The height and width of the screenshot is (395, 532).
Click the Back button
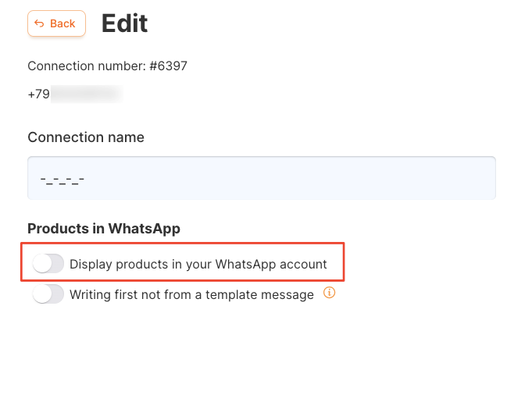click(56, 23)
